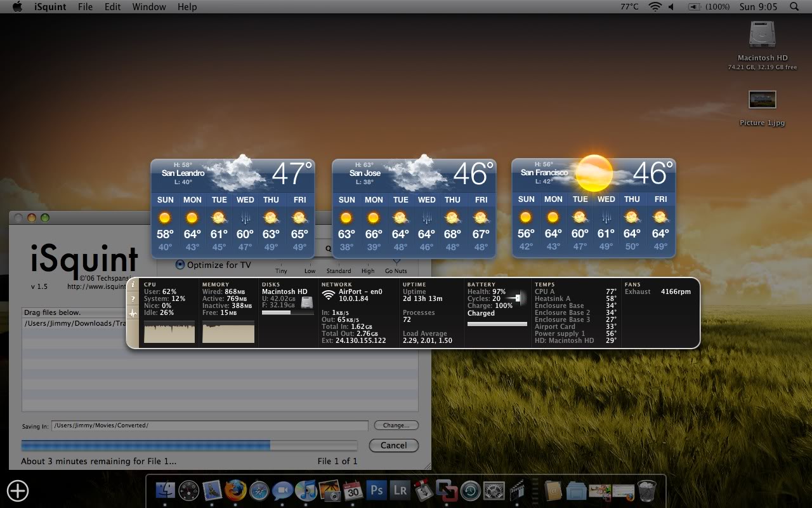
Task: Restore the minimized Firefox window thumbnail in Dock
Action: click(624, 491)
